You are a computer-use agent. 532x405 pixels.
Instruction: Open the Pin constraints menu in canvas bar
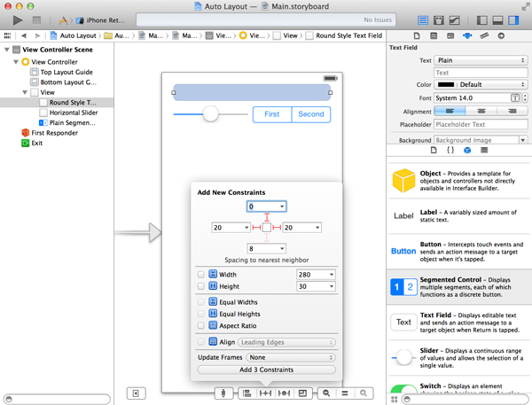(x=265, y=393)
